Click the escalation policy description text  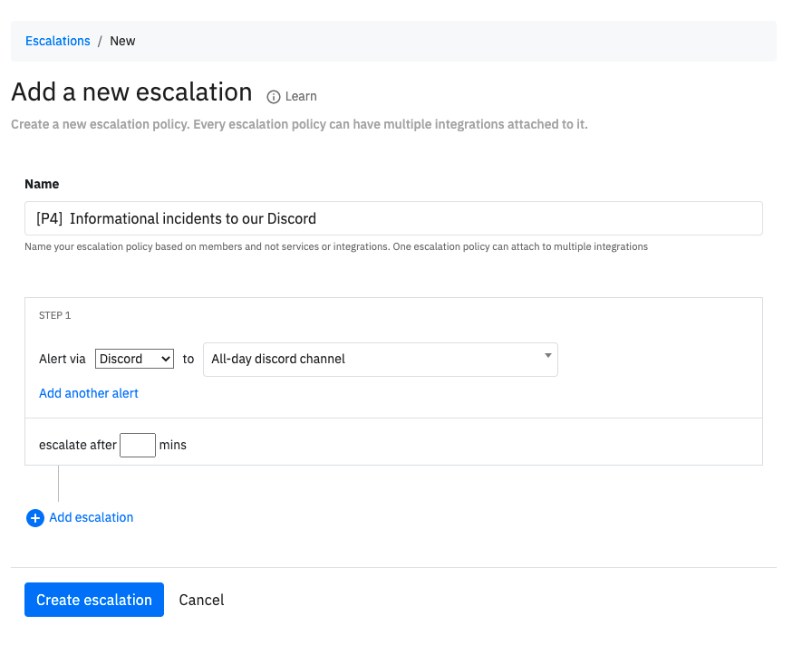coord(299,125)
